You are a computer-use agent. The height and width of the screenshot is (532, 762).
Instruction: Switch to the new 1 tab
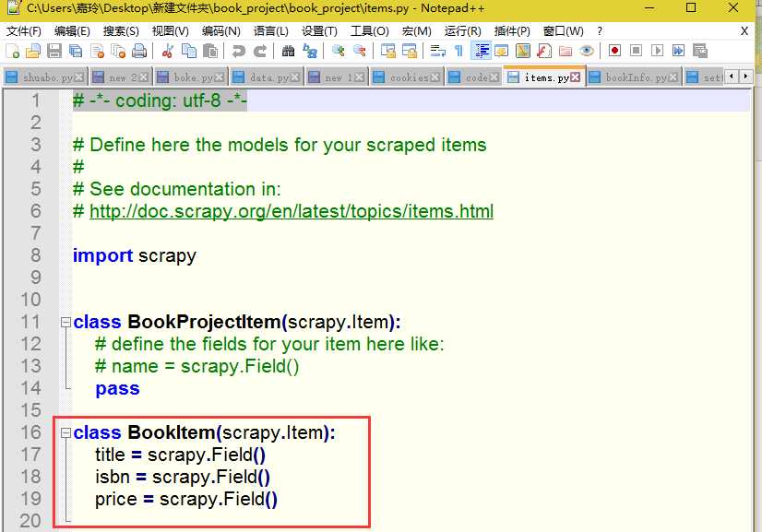(337, 77)
